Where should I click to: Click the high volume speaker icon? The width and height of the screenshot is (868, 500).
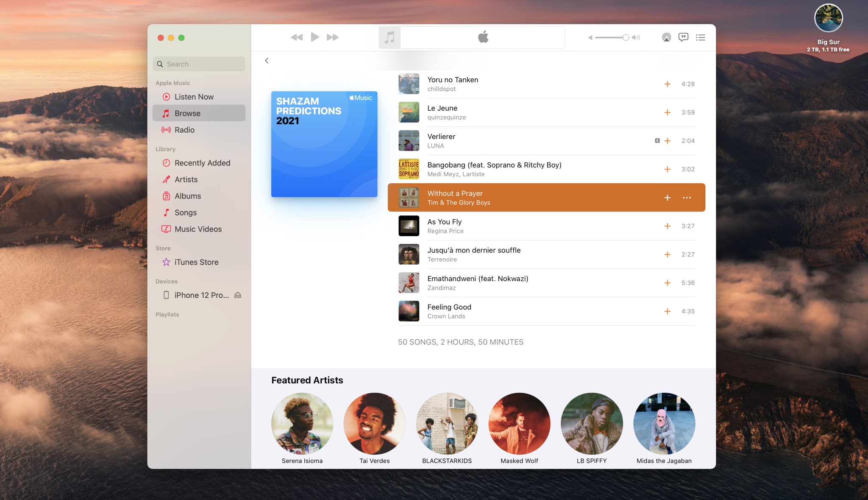(636, 37)
